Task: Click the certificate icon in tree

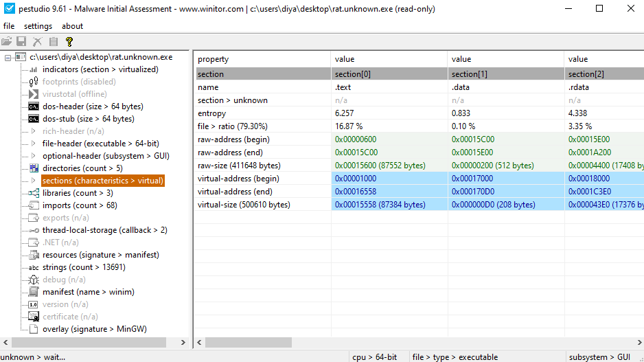Action: (34, 317)
